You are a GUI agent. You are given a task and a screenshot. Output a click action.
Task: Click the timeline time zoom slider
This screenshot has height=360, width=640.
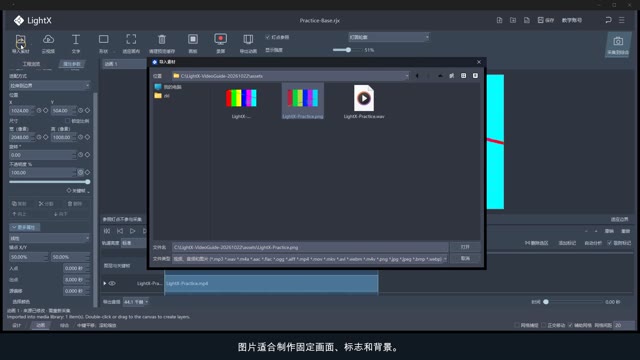point(573,302)
